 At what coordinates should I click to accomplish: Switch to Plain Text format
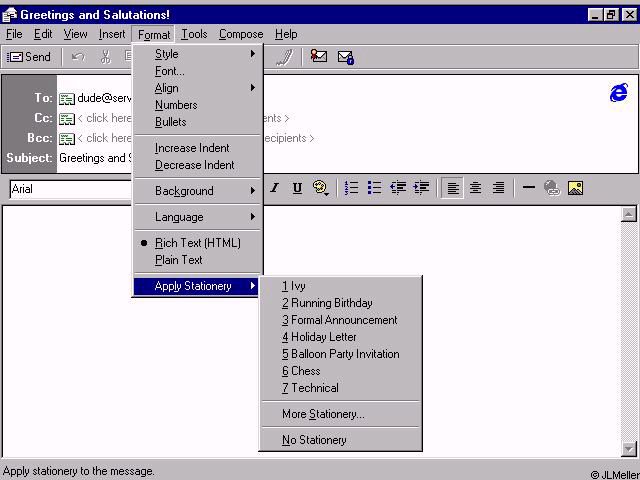click(178, 260)
